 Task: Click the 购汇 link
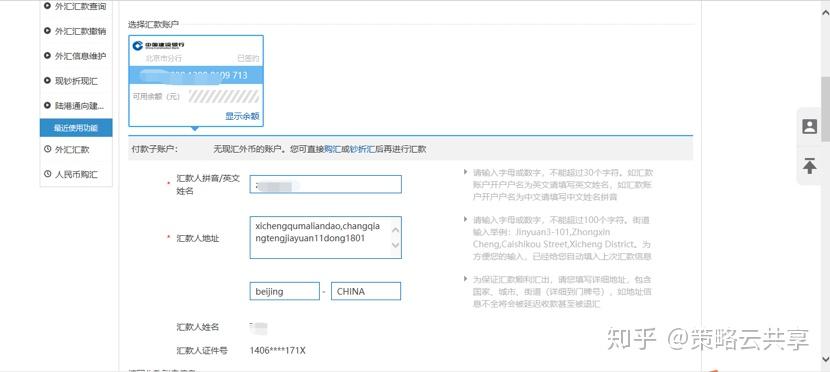pyautogui.click(x=332, y=149)
